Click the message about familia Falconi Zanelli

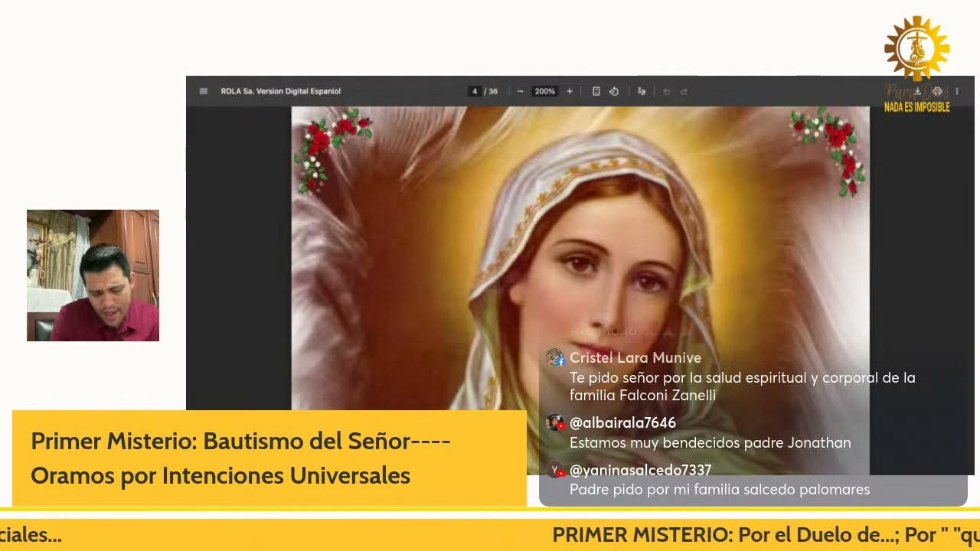(x=743, y=386)
